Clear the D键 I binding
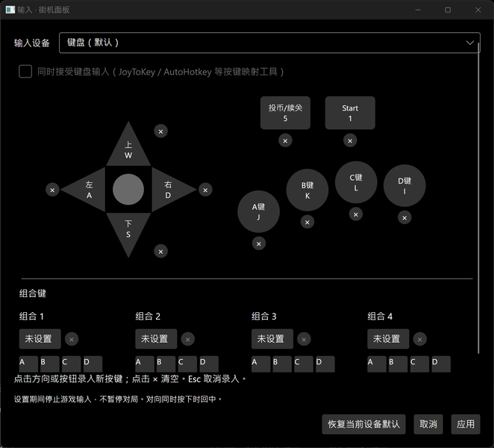This screenshot has height=448, width=494. (404, 217)
